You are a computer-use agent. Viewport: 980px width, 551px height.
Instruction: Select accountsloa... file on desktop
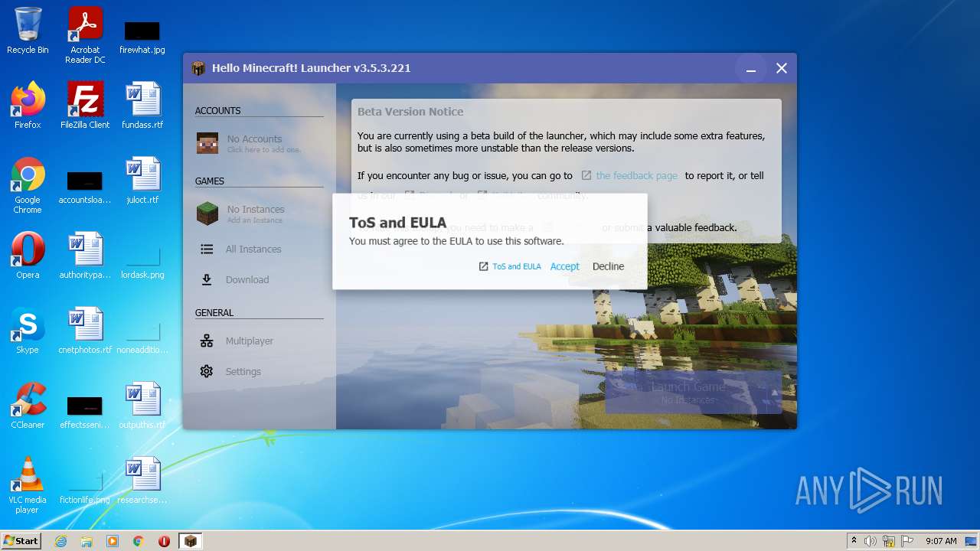pyautogui.click(x=85, y=188)
